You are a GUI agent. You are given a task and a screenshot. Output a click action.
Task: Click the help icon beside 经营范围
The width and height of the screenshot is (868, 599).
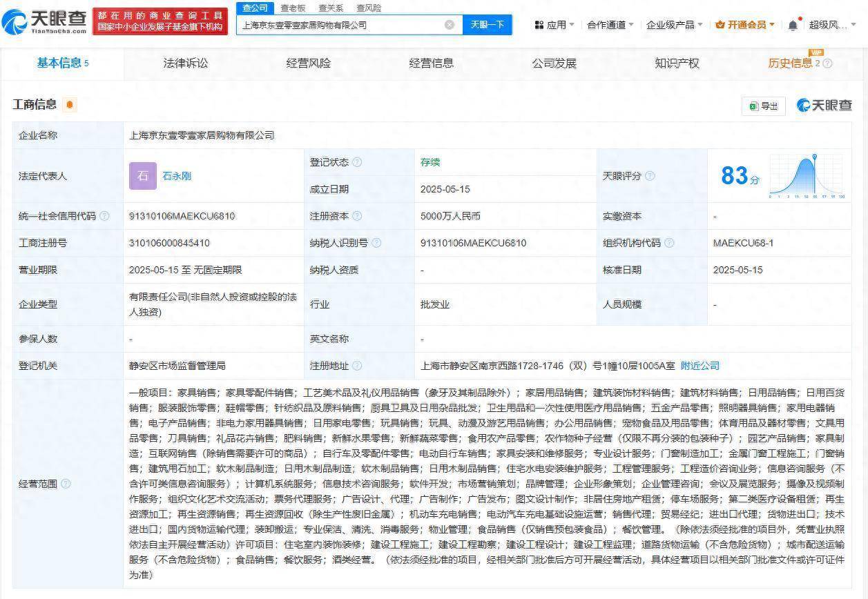click(66, 484)
